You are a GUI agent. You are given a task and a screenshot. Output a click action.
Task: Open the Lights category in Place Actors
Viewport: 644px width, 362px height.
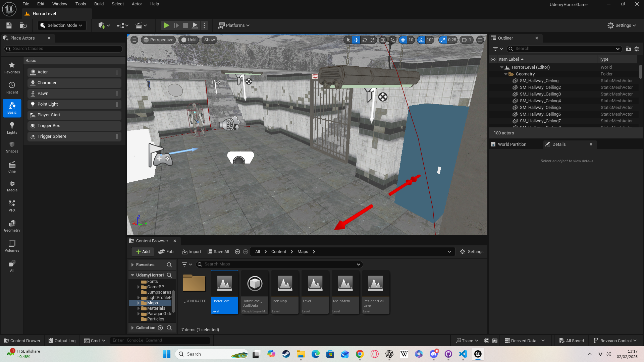pyautogui.click(x=12, y=128)
